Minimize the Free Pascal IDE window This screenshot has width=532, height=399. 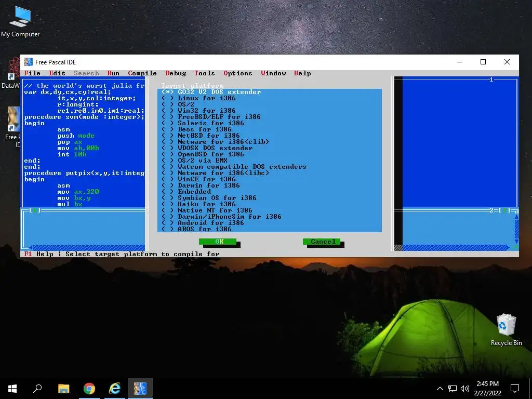(460, 62)
